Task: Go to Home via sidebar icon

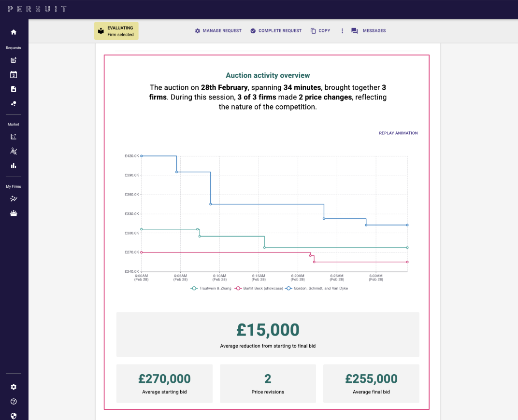Action: pos(14,32)
